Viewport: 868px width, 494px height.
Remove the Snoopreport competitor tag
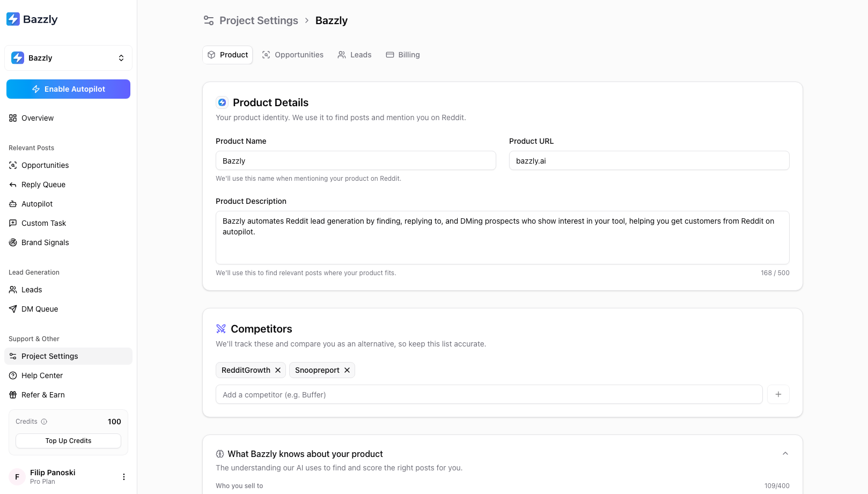click(x=347, y=370)
